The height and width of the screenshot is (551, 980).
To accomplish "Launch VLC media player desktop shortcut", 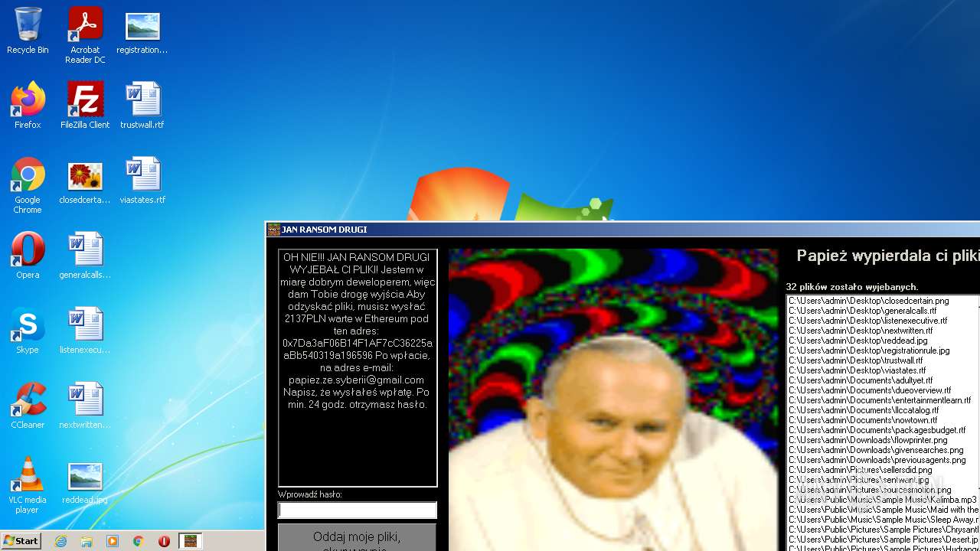I will (28, 486).
